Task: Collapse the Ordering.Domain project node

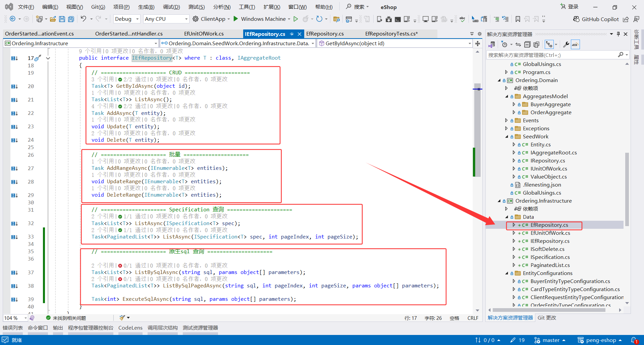Action: 499,80
